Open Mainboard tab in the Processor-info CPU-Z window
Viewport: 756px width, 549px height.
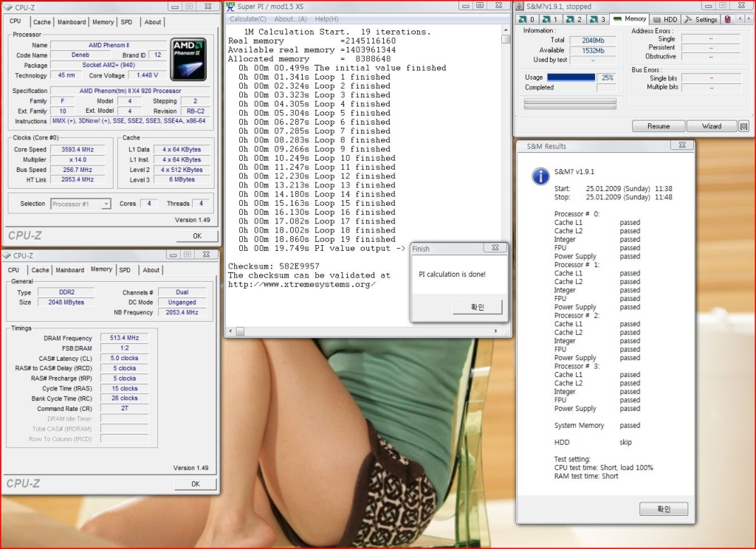point(72,22)
